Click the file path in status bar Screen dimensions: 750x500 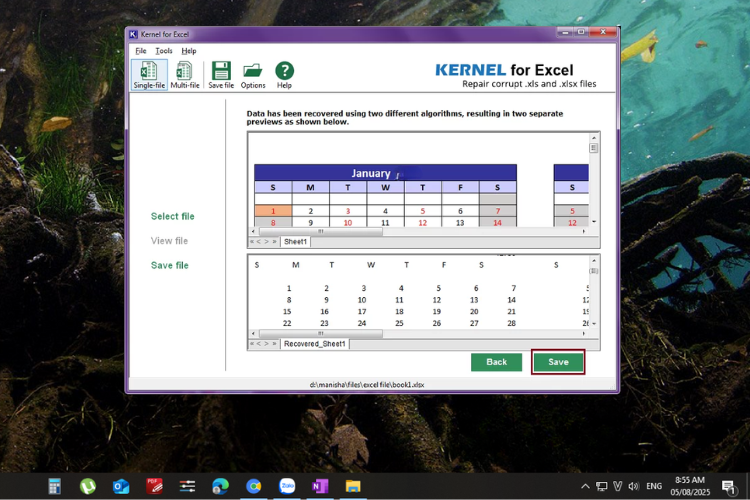pos(367,385)
